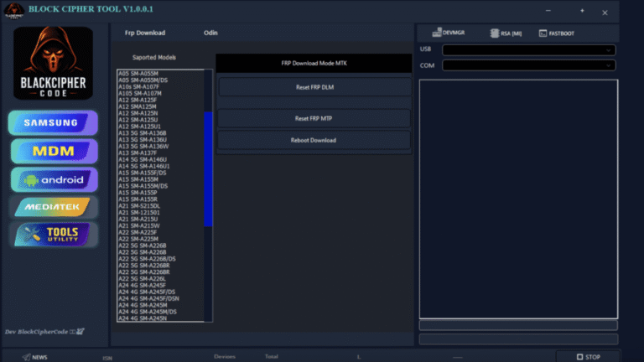Select A13 SM-A137F model
Screen dimensions: 644x362
click(138, 153)
